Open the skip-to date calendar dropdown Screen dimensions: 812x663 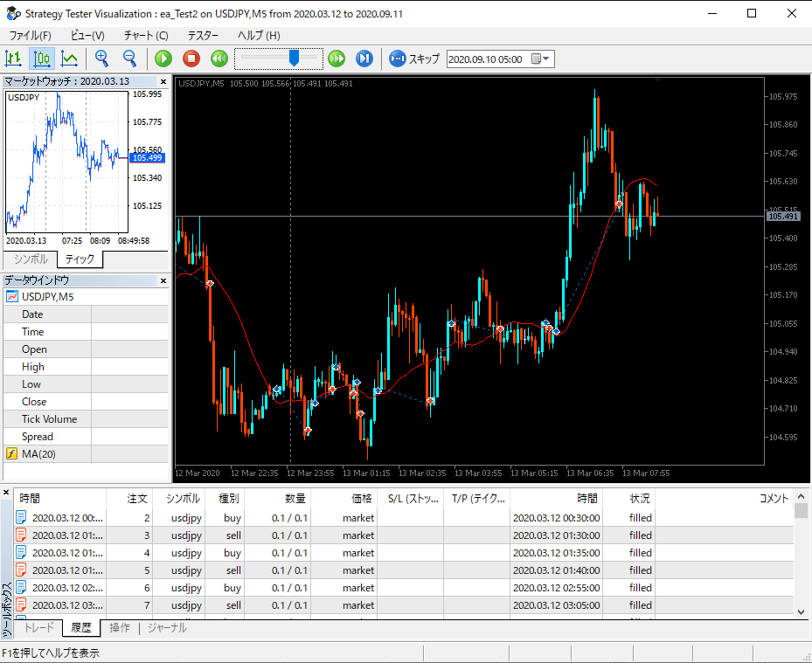coord(541,59)
